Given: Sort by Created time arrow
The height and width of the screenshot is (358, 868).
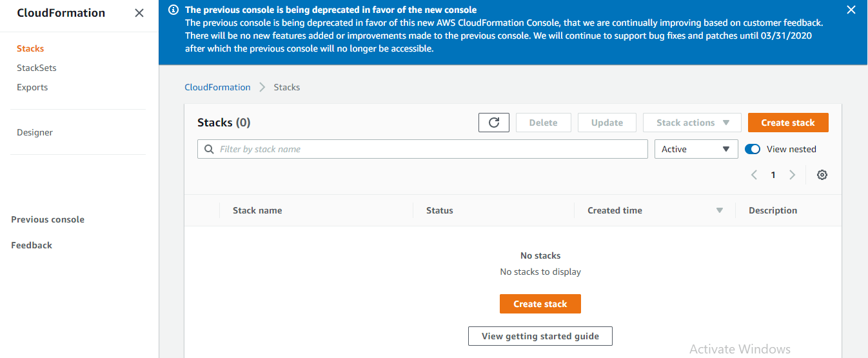Looking at the screenshot, I should click(720, 210).
